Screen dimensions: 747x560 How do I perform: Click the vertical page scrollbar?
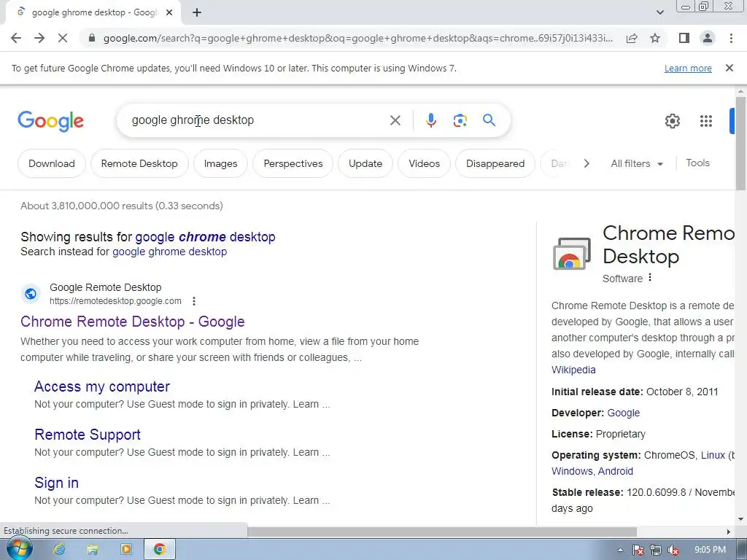(x=740, y=143)
